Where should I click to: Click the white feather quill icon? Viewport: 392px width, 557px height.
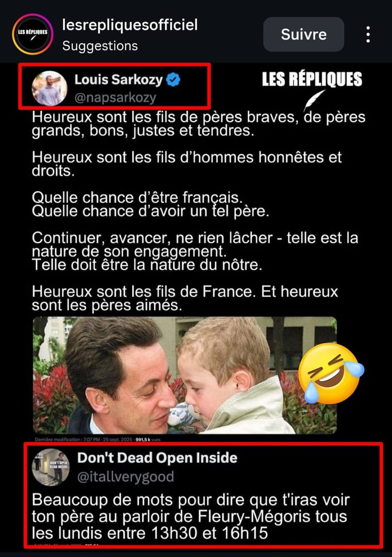coord(315,101)
